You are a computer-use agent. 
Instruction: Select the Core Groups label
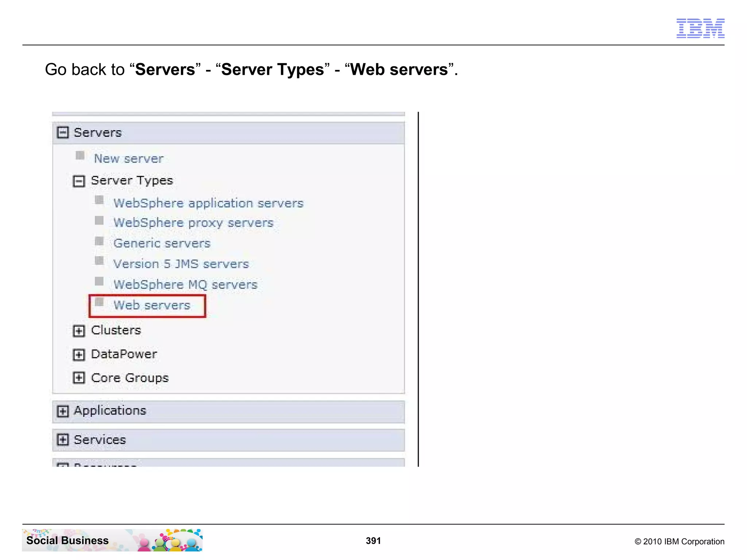click(130, 378)
